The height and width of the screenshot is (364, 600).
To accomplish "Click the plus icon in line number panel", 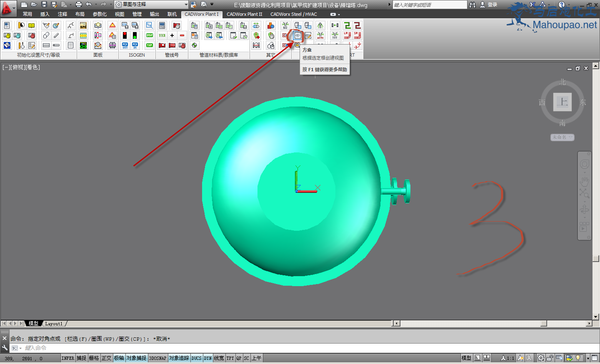I will (x=172, y=35).
